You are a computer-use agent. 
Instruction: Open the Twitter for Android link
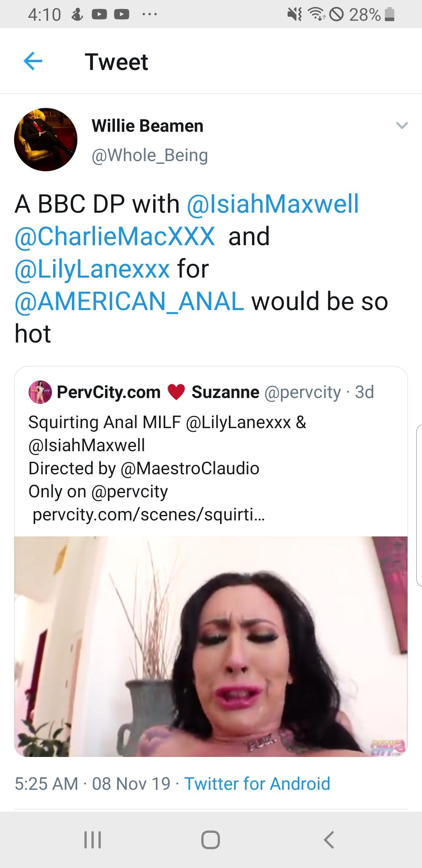(x=257, y=784)
